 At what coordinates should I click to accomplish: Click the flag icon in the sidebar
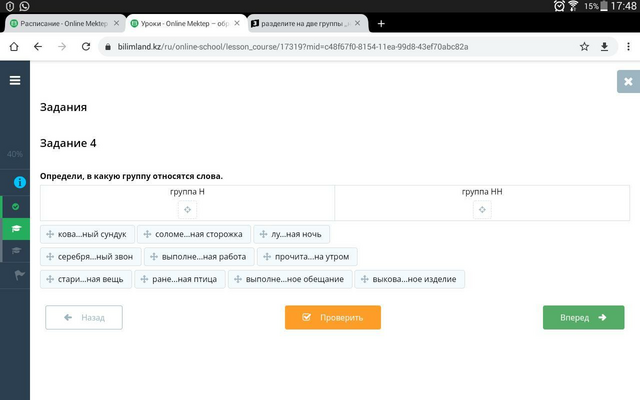tap(19, 275)
